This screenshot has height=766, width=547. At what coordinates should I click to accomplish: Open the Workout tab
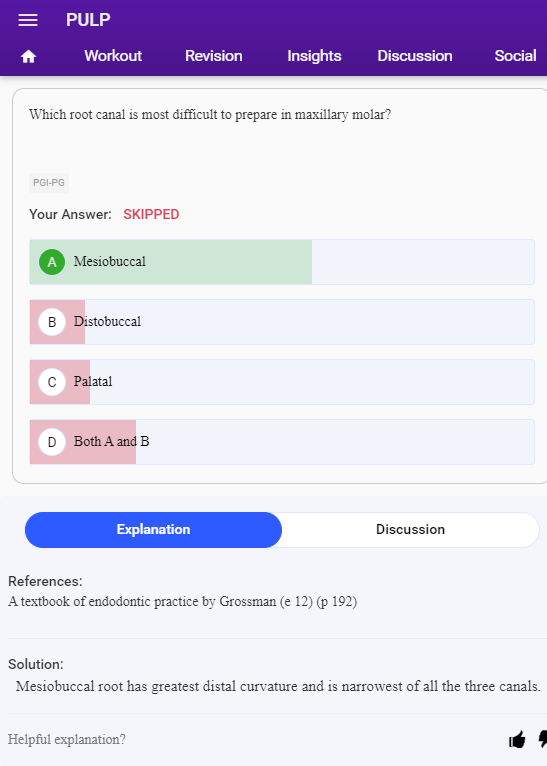pyautogui.click(x=113, y=56)
